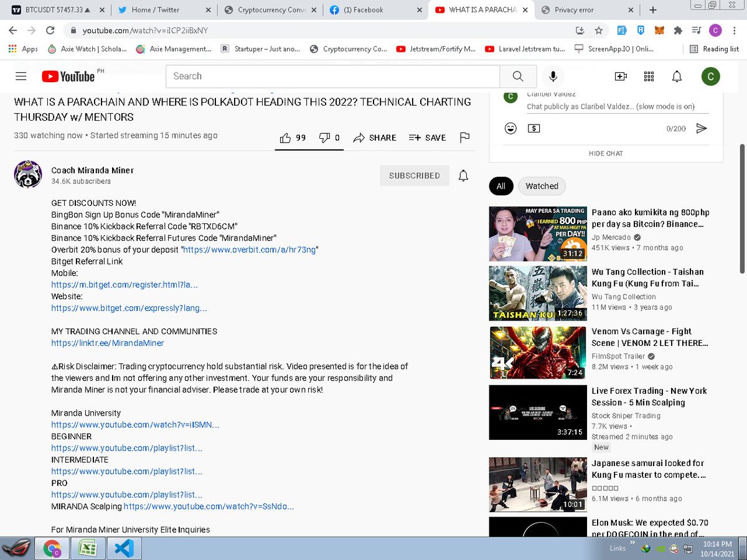747x560 pixels.
Task: Toggle the SUBSCRIBED button
Action: pyautogui.click(x=415, y=175)
